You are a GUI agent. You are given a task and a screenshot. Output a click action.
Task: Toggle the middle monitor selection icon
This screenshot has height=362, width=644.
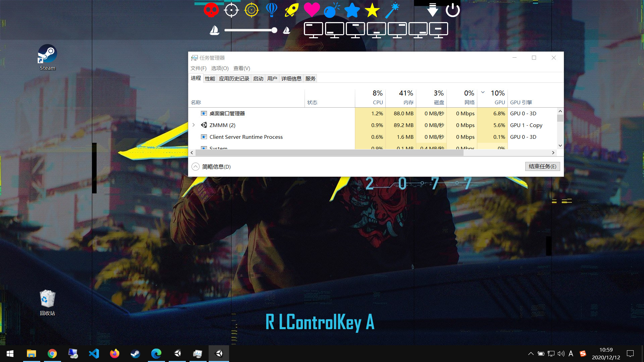pyautogui.click(x=376, y=29)
